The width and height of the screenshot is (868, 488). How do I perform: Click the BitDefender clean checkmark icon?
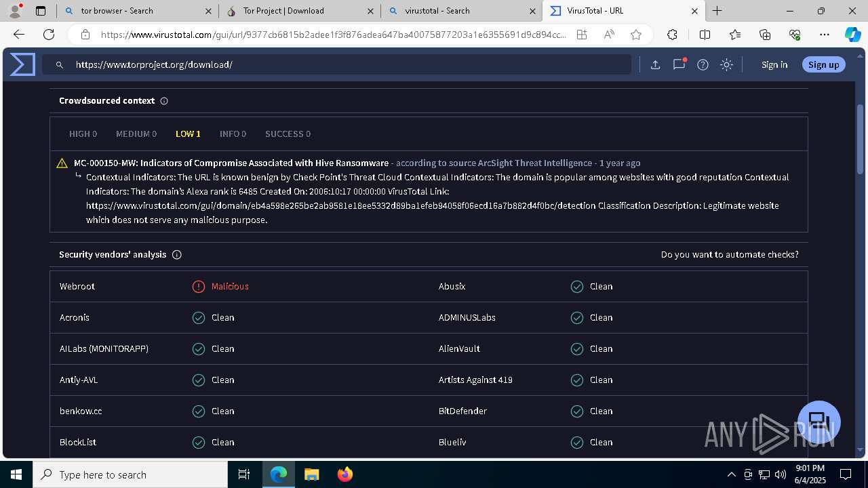(577, 411)
